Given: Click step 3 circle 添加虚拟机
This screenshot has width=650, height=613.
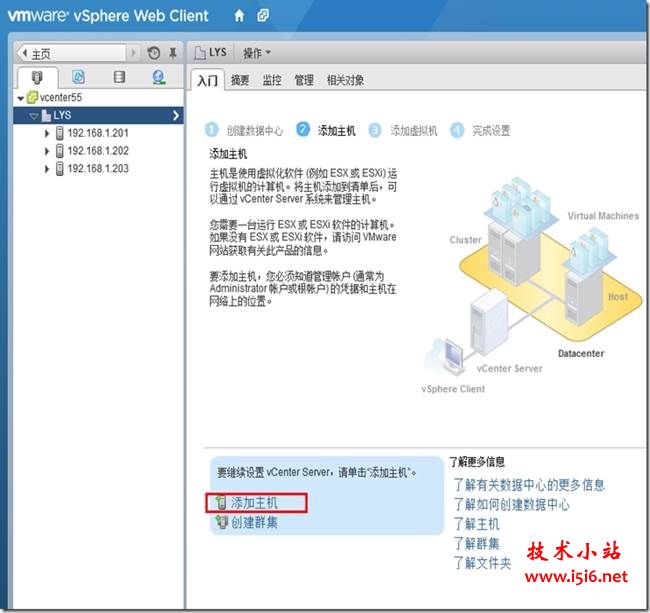Looking at the screenshot, I should pyautogui.click(x=375, y=130).
